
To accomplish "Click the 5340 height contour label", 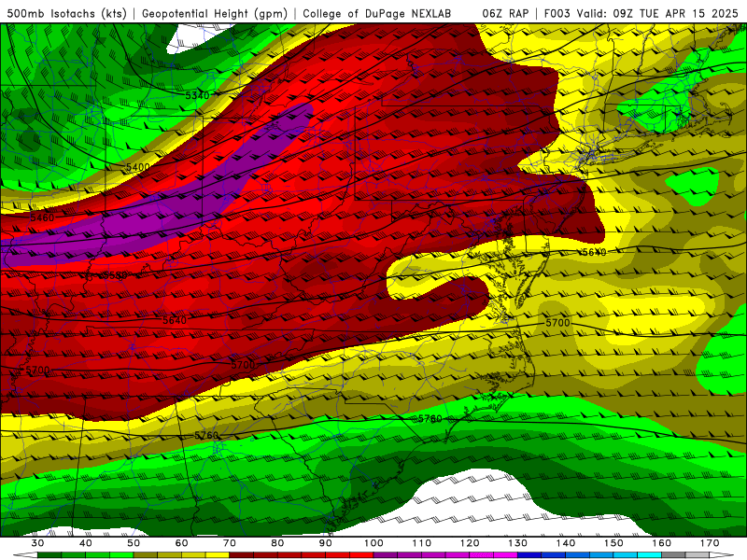I will [x=197, y=96].
